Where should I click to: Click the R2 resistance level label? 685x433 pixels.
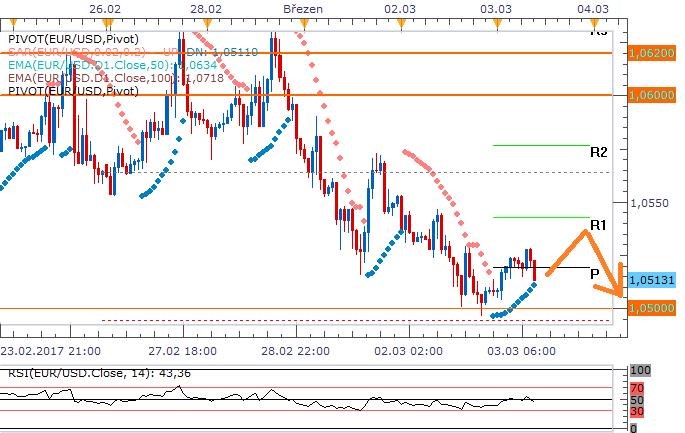[x=600, y=153]
